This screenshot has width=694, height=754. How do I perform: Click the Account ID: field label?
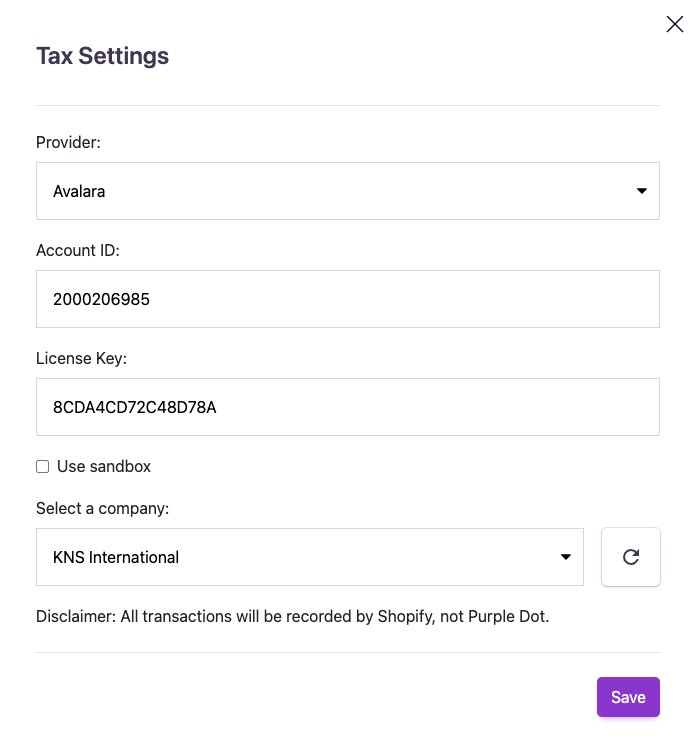click(x=78, y=250)
